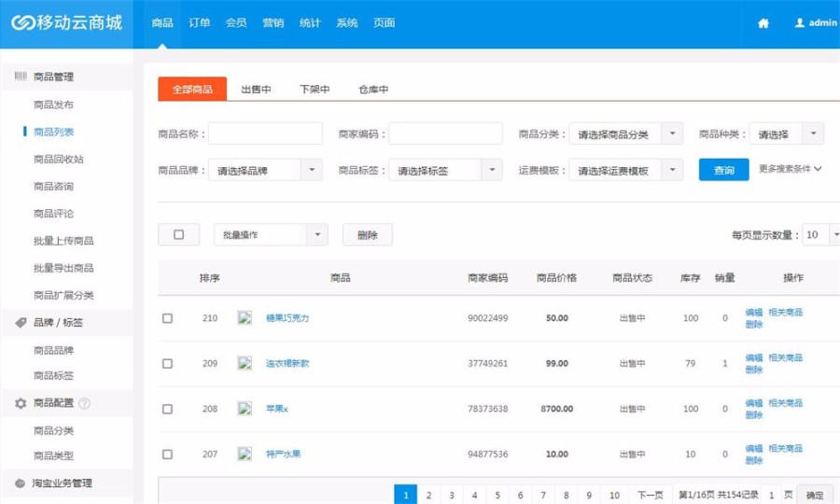This screenshot has height=504, width=840.
Task: Open the 商品分类 dropdown
Action: (x=625, y=134)
